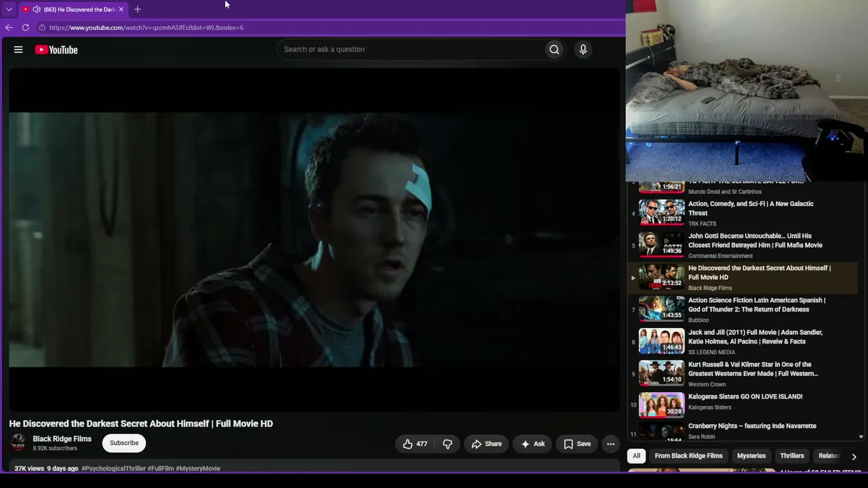Image resolution: width=868 pixels, height=488 pixels.
Task: Open the Black Ridge Films channel name link
Action: (x=62, y=439)
